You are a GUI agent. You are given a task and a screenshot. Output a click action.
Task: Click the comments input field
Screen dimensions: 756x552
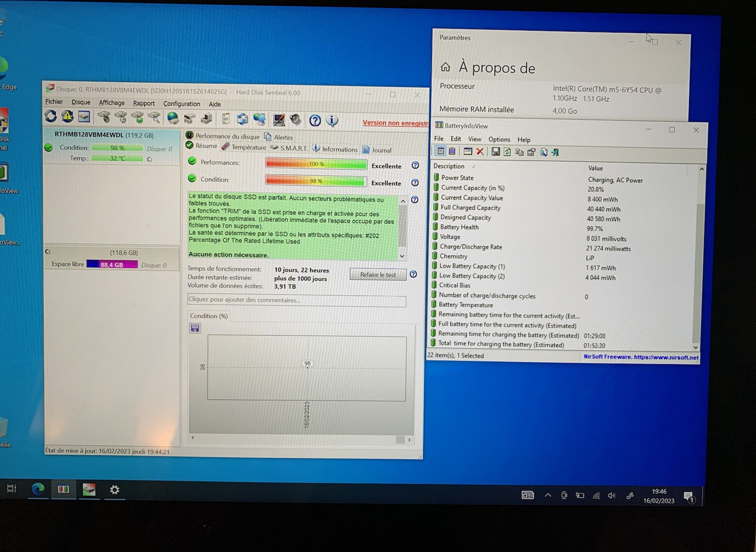pyautogui.click(x=297, y=300)
